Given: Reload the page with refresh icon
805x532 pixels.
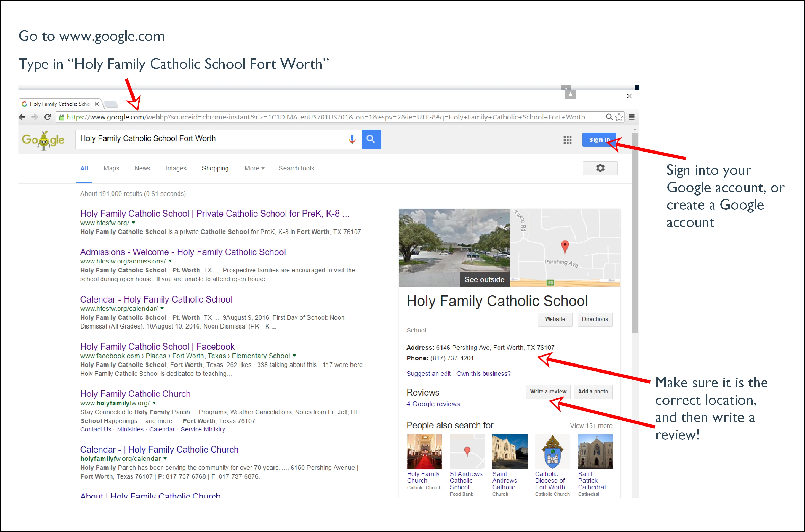Looking at the screenshot, I should coord(48,117).
